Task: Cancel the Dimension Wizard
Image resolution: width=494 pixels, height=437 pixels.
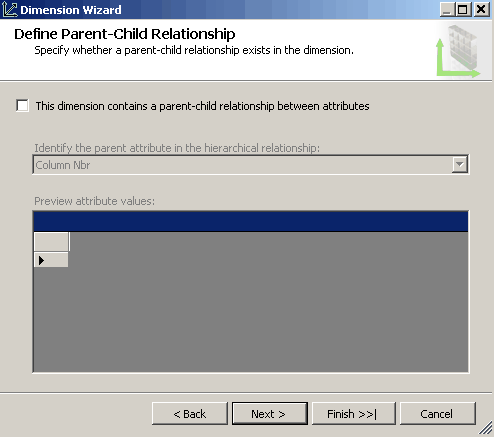Action: coord(438,414)
